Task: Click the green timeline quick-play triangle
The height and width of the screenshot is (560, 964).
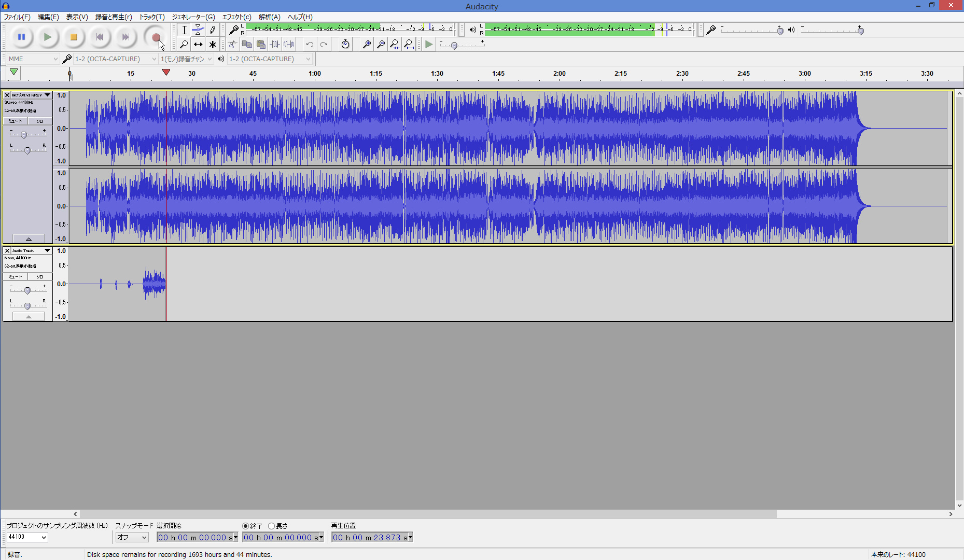Action: point(13,73)
